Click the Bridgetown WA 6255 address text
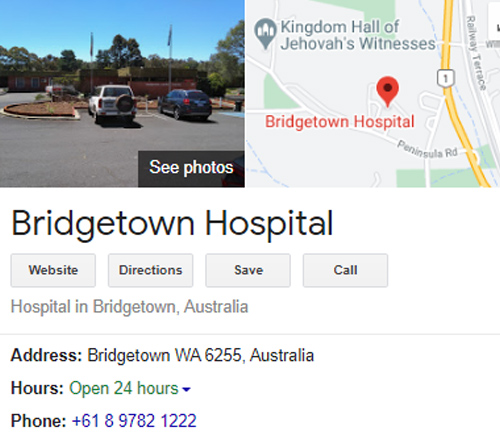 click(x=201, y=355)
